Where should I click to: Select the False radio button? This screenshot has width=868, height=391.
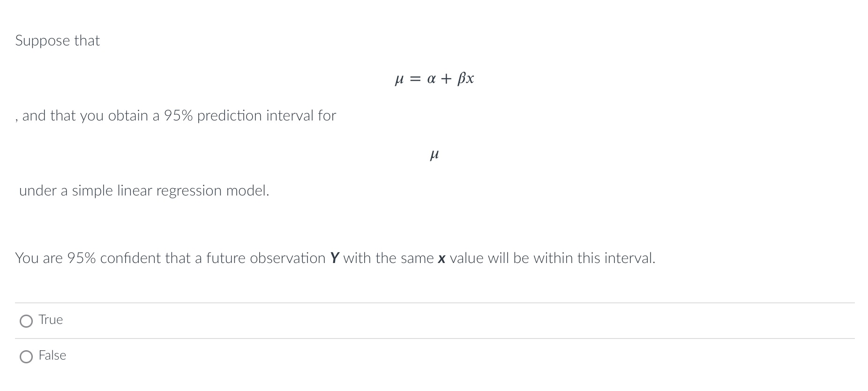coord(27,356)
